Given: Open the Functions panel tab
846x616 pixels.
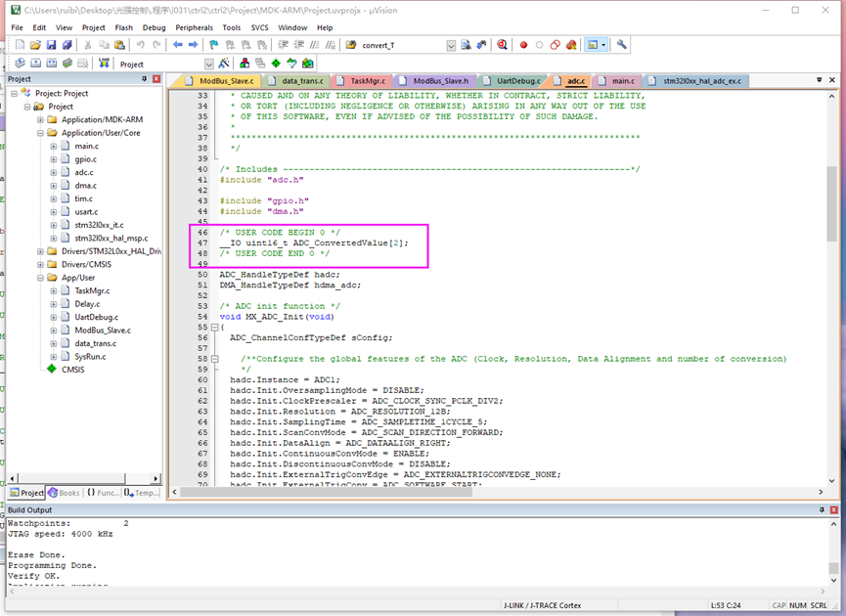Looking at the screenshot, I should [103, 493].
